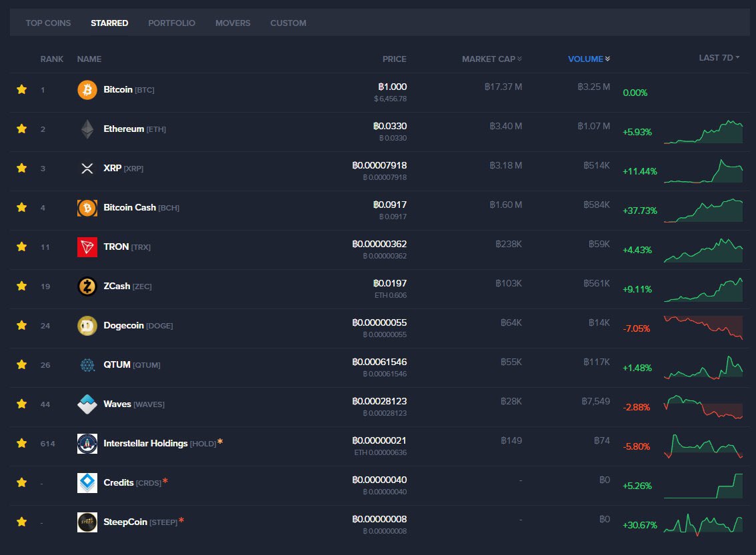The image size is (756, 555).
Task: Click QTUM volume ฿117K
Action: click(597, 362)
